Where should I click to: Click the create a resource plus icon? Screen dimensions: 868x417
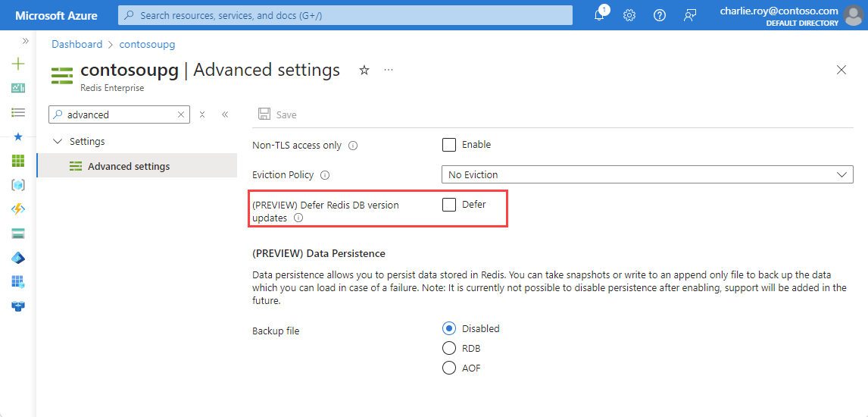pyautogui.click(x=18, y=64)
